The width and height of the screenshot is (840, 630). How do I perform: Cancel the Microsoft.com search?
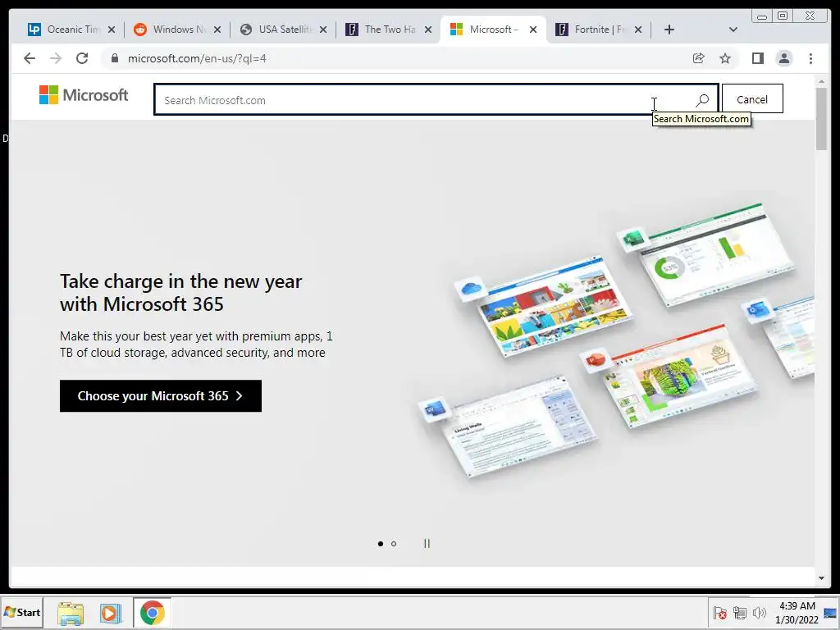tap(752, 99)
